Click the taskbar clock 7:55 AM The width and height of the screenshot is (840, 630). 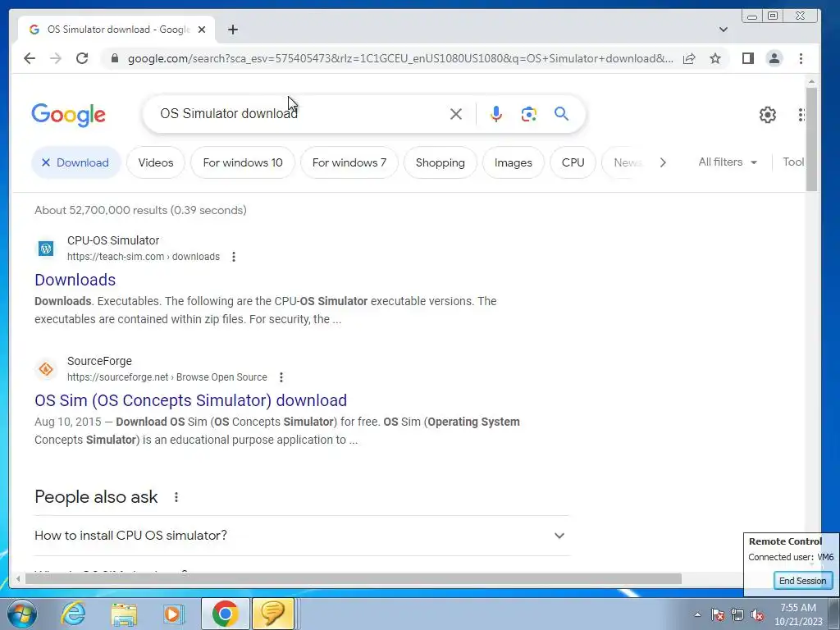[x=798, y=614]
